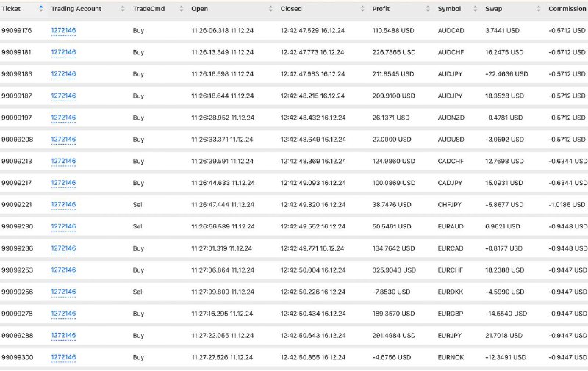Image resolution: width=588 pixels, height=371 pixels.
Task: Open account 1272146 in the AUDCHF row
Action: 63,52
